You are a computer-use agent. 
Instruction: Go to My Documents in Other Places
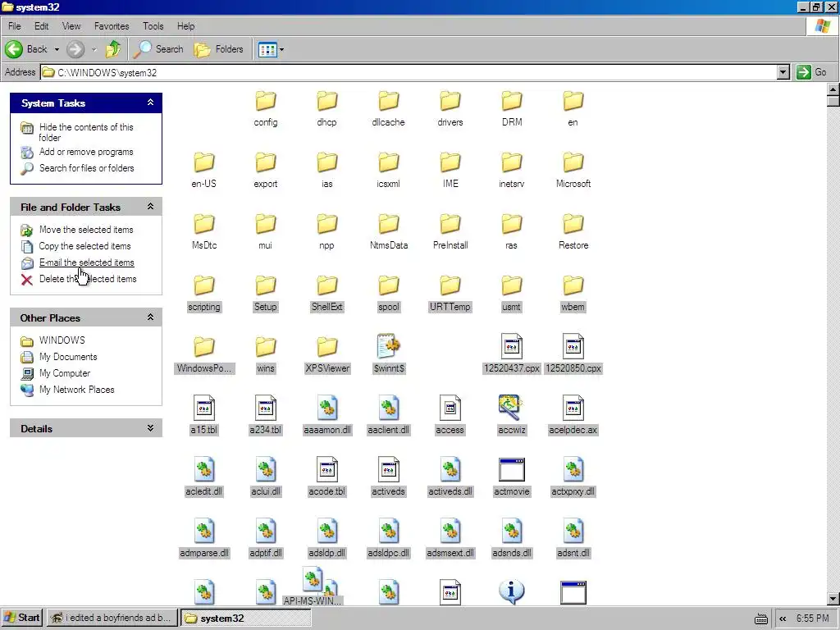coord(68,357)
